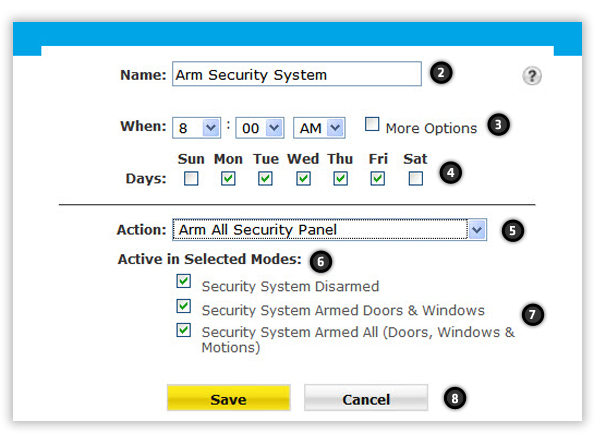Expand the Action dropdown list
The image size is (600, 445).
pyautogui.click(x=477, y=230)
